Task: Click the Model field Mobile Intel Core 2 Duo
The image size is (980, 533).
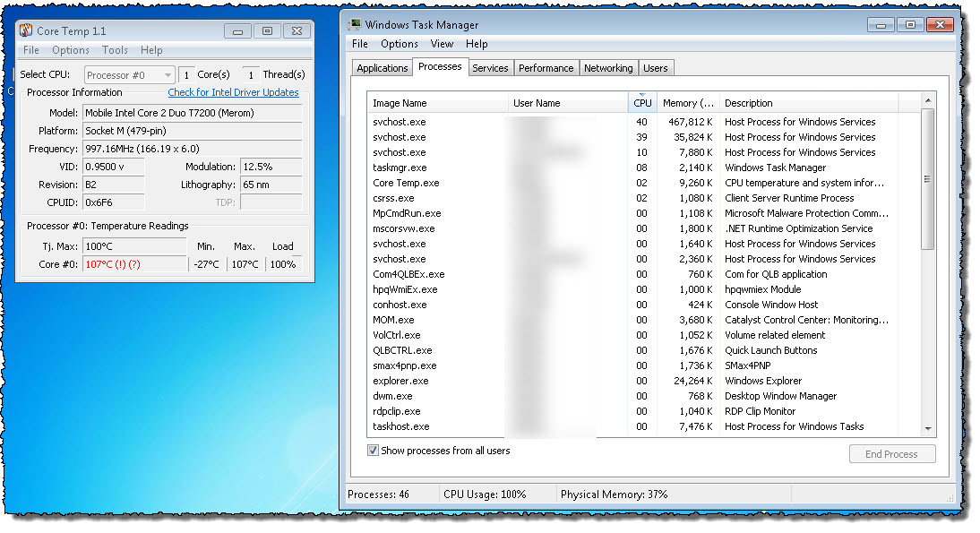Action: pyautogui.click(x=193, y=113)
